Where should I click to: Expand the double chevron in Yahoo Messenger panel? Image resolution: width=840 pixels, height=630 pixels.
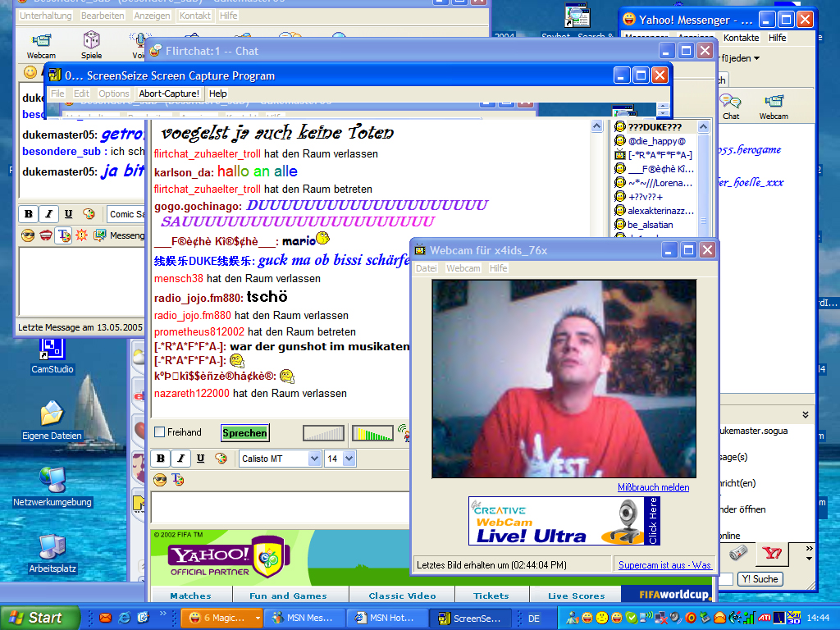point(806,414)
